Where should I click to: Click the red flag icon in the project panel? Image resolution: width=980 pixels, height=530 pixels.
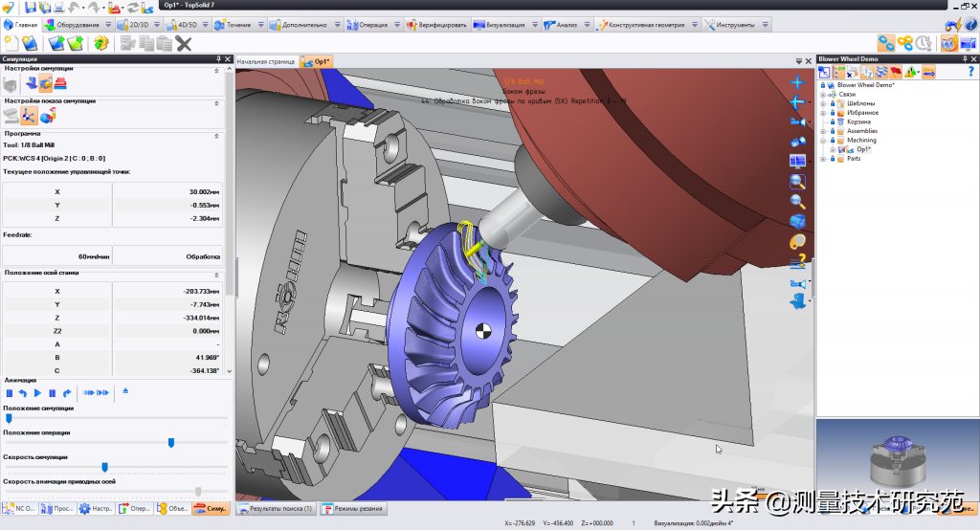pyautogui.click(x=896, y=73)
